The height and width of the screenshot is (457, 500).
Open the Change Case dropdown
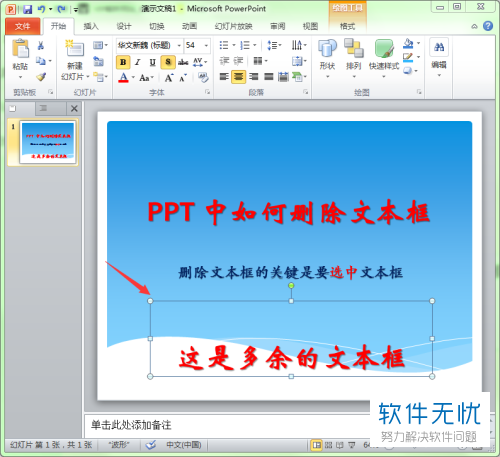click(146, 78)
